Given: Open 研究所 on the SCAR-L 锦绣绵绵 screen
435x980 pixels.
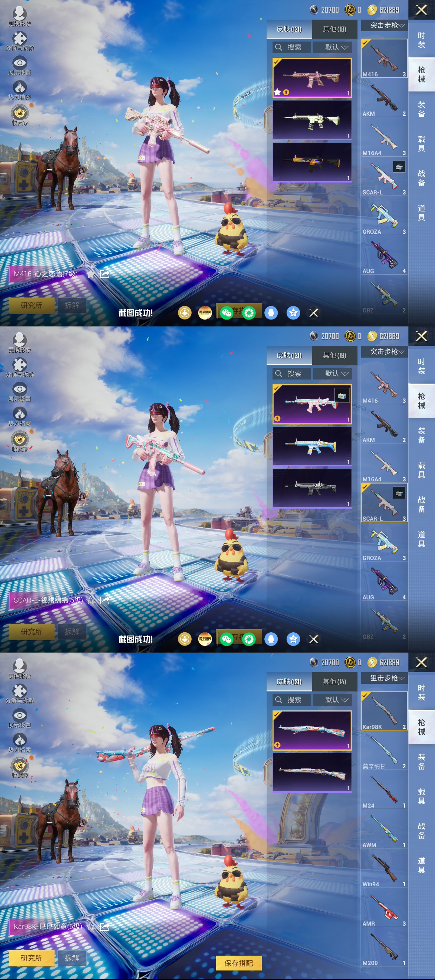Looking at the screenshot, I should tap(32, 632).
